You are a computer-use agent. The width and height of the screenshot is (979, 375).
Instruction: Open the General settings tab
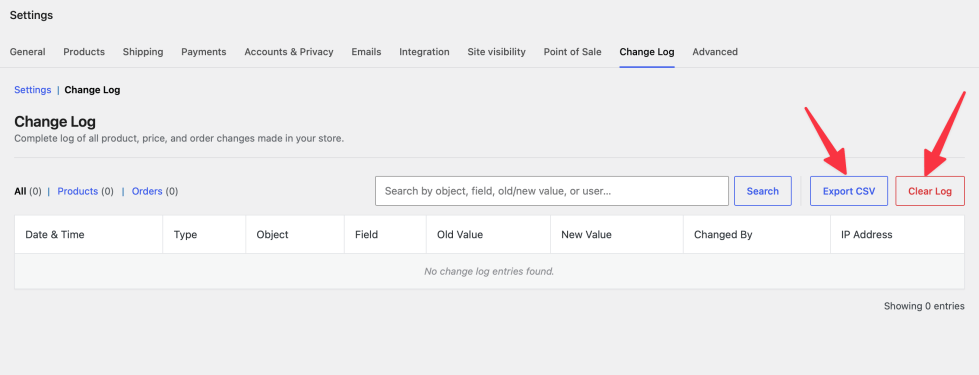click(27, 52)
